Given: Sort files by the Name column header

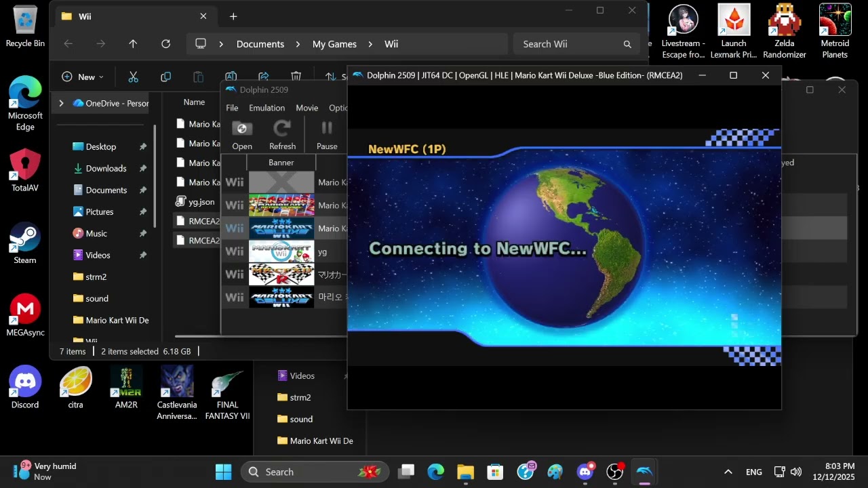Looking at the screenshot, I should pyautogui.click(x=194, y=102).
